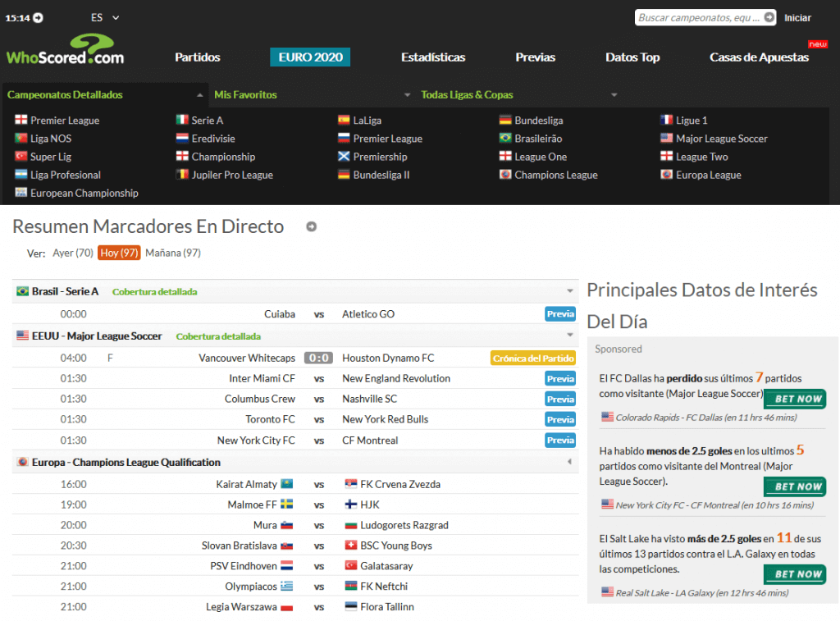The image size is (840, 621).
Task: Expand the Mis Favoritos dropdown arrow
Action: (407, 95)
